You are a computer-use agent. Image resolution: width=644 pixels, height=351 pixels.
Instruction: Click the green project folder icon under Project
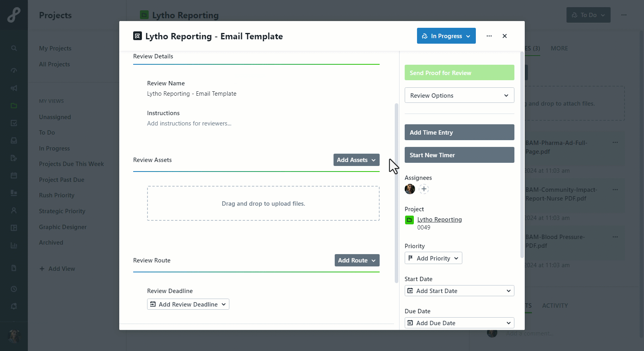(x=409, y=220)
